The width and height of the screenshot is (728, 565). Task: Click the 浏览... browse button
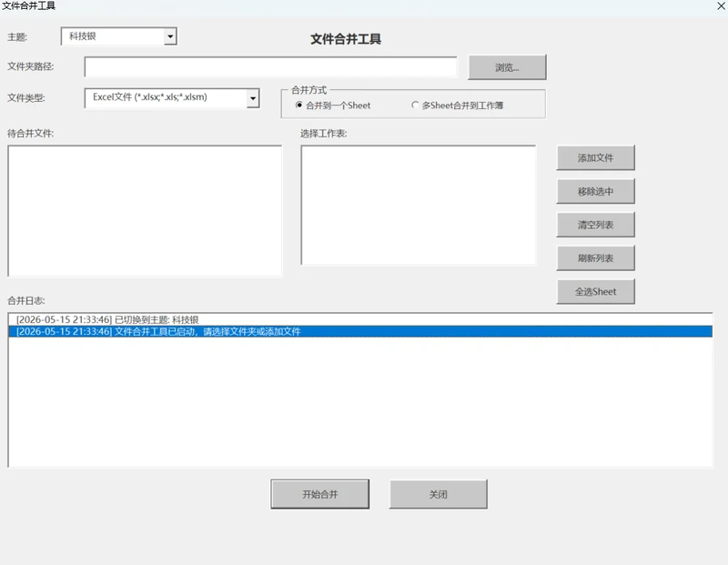pos(507,67)
